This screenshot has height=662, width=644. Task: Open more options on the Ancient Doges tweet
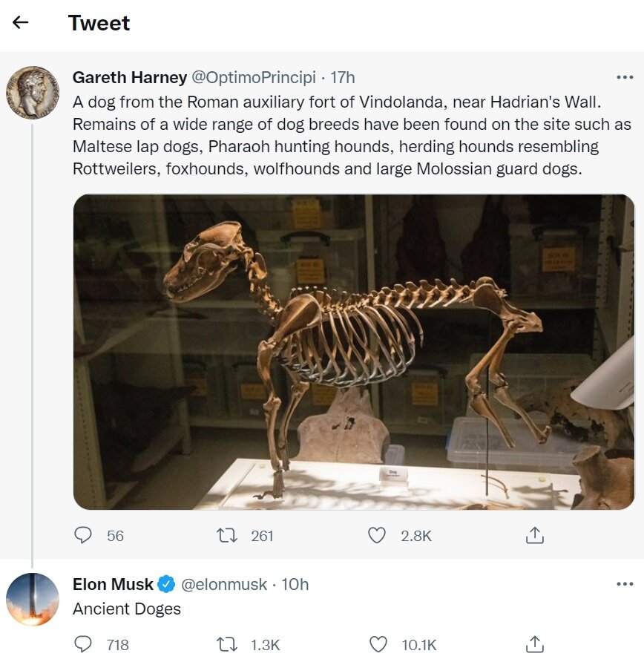tap(625, 584)
